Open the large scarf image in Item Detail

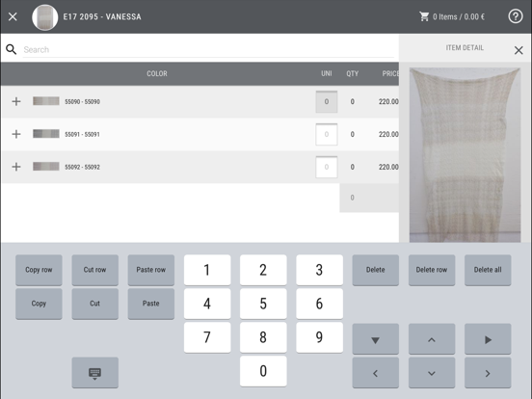pyautogui.click(x=465, y=155)
